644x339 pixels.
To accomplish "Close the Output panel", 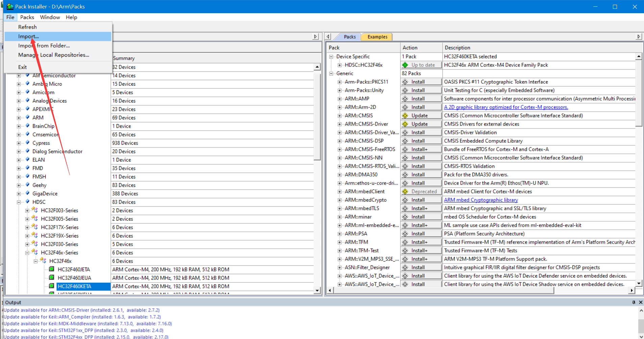I will point(641,302).
